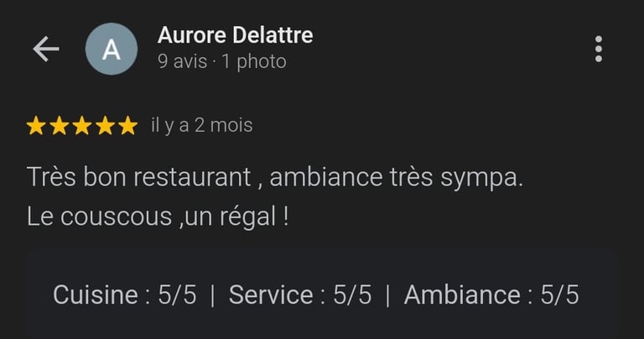Tap the 'Cuisine : 5/5' rating
The width and height of the screenshot is (644, 339).
coord(125,295)
